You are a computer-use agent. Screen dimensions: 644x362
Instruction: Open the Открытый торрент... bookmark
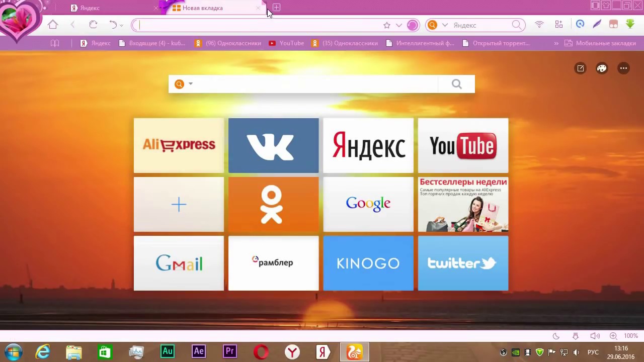(x=496, y=43)
